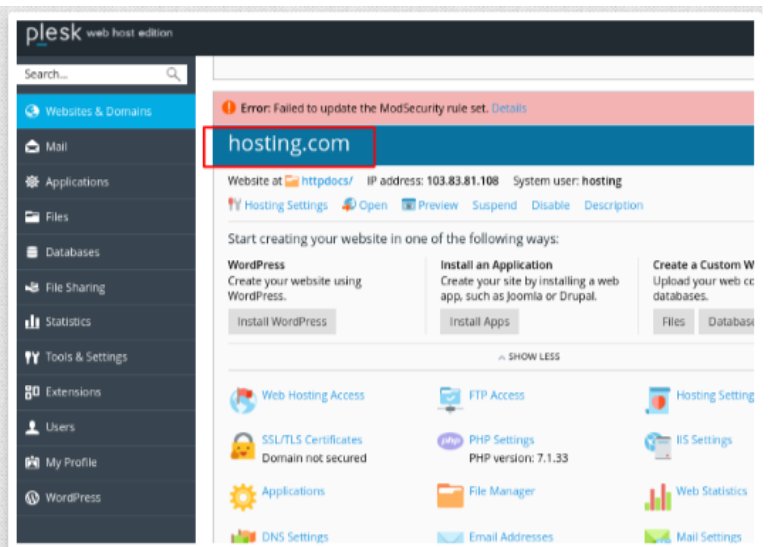Open the Hosting Settings link under domain
Screen dimensions: 770x547
tap(286, 205)
